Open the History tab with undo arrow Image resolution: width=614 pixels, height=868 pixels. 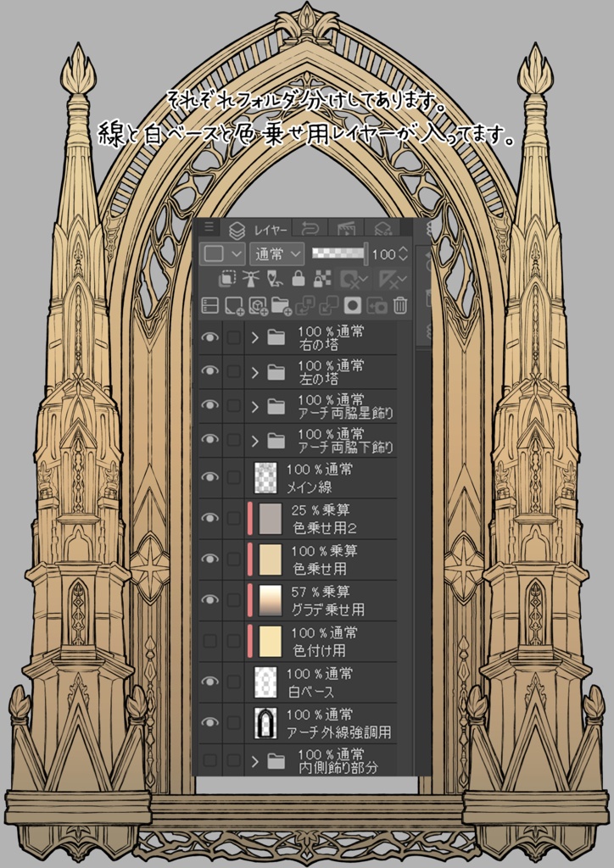pos(310,229)
